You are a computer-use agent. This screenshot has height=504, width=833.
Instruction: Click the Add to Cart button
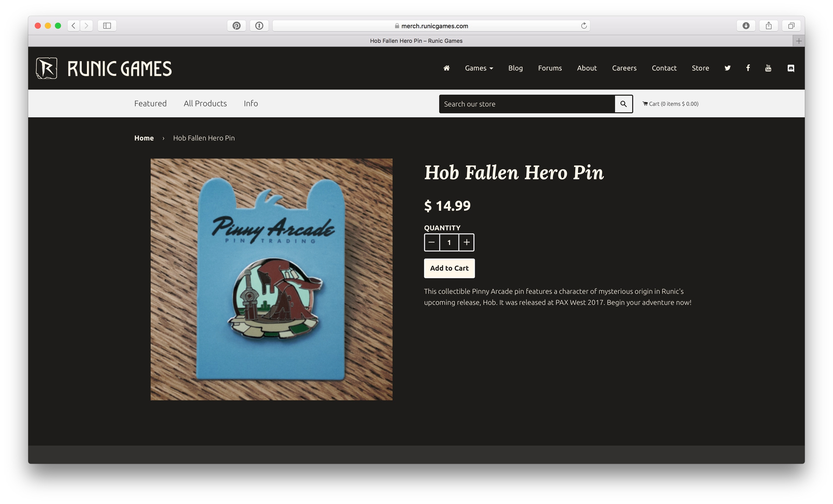[449, 268]
